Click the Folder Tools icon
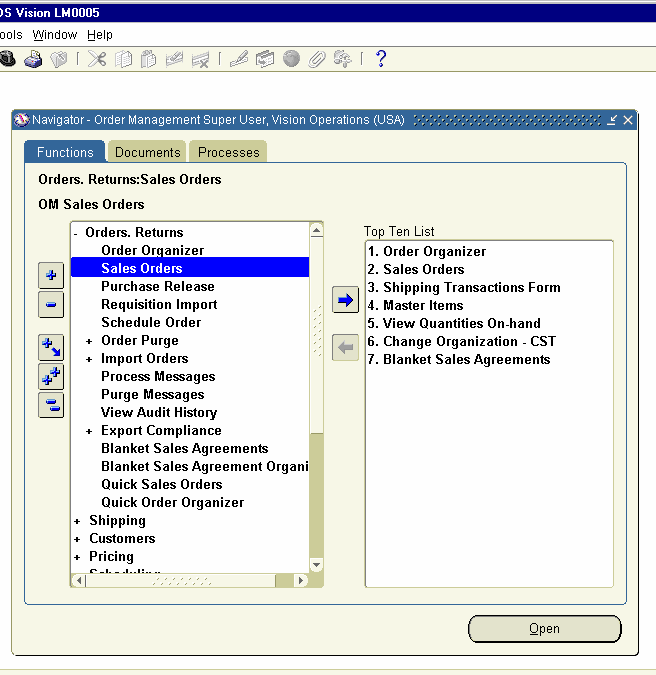 pos(343,59)
